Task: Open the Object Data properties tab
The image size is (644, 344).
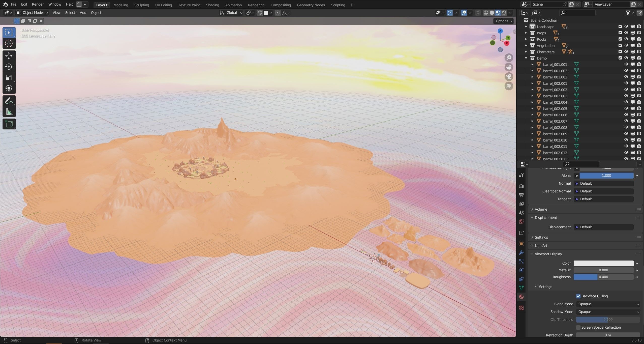Action: pyautogui.click(x=521, y=288)
